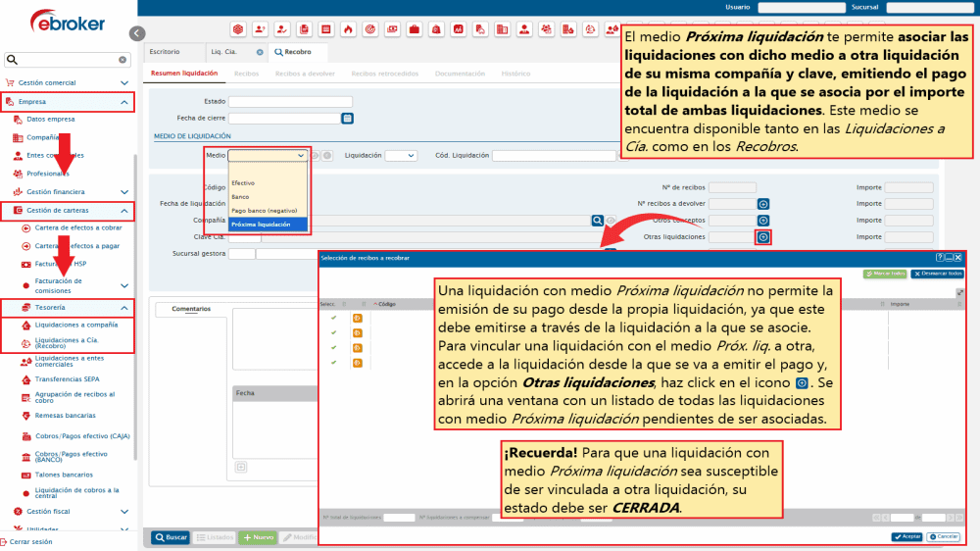980x551 pixels.
Task: Click the Estado input field
Action: pyautogui.click(x=290, y=101)
